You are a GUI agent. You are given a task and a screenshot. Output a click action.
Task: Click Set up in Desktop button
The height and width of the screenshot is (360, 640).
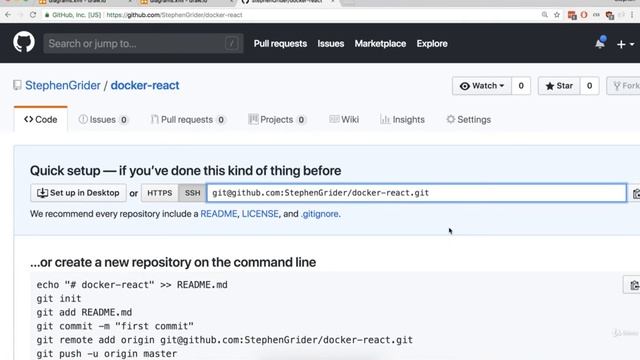(x=78, y=193)
